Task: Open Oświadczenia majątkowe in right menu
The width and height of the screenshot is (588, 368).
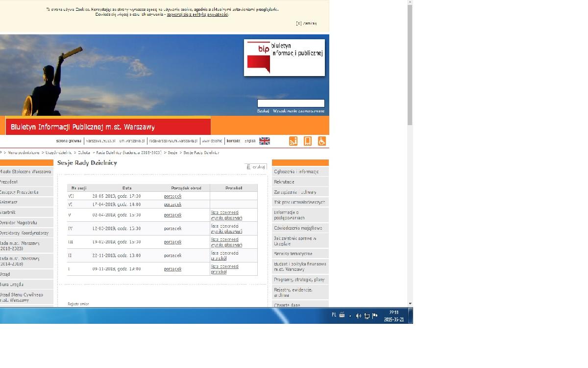Action: tap(300, 228)
